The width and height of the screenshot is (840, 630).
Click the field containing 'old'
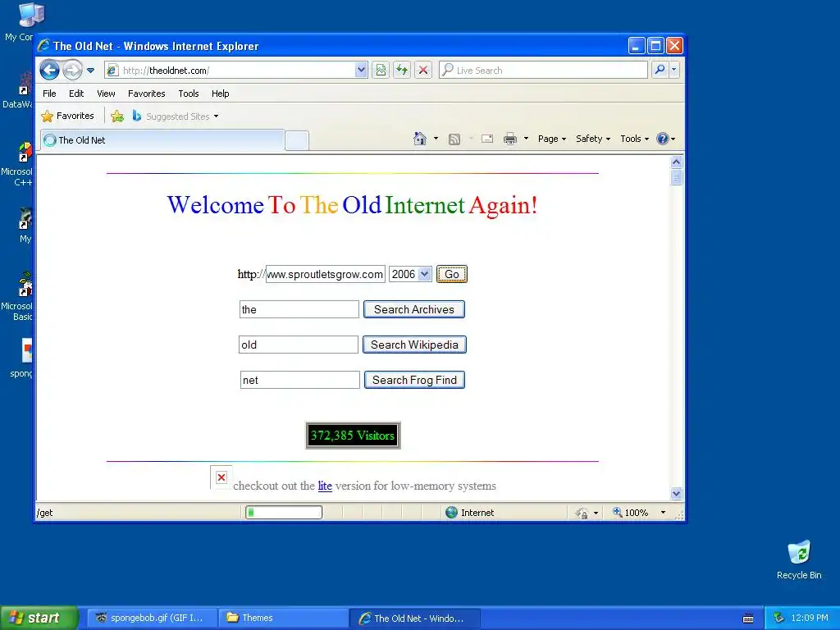pyautogui.click(x=299, y=345)
